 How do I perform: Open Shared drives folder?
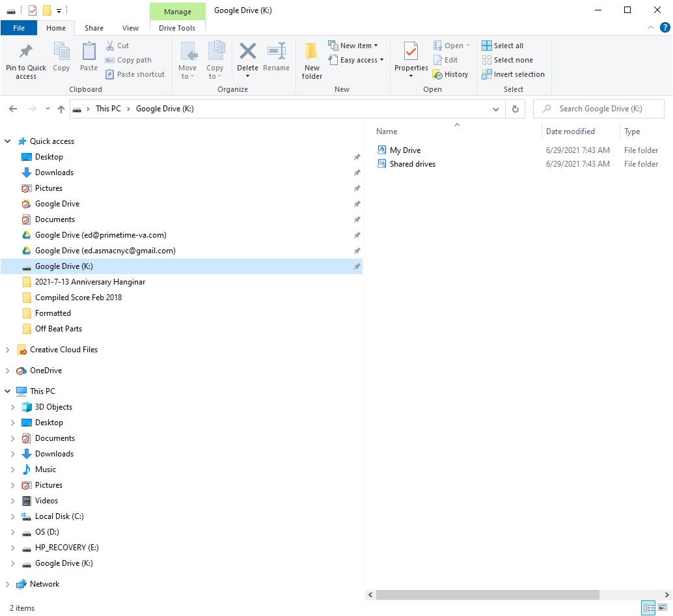tap(412, 164)
